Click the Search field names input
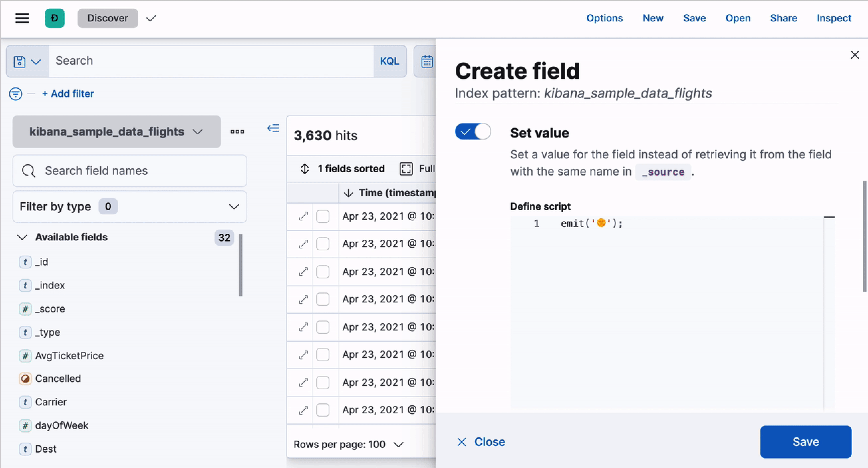Viewport: 868px width, 468px height. (130, 171)
